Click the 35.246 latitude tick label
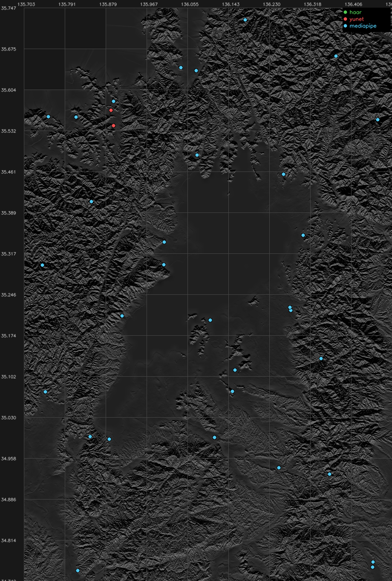The width and height of the screenshot is (392, 581). point(9,295)
